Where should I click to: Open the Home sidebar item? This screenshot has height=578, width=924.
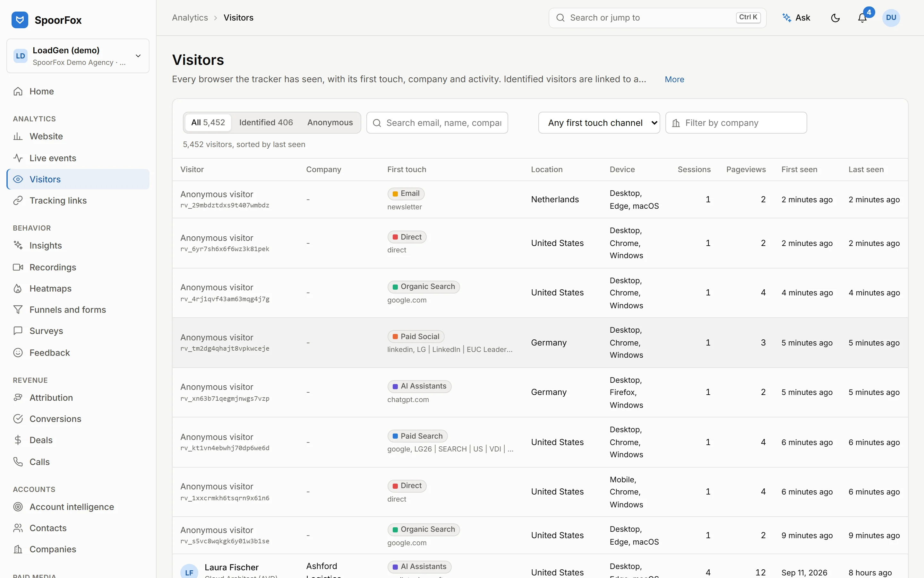pos(78,92)
